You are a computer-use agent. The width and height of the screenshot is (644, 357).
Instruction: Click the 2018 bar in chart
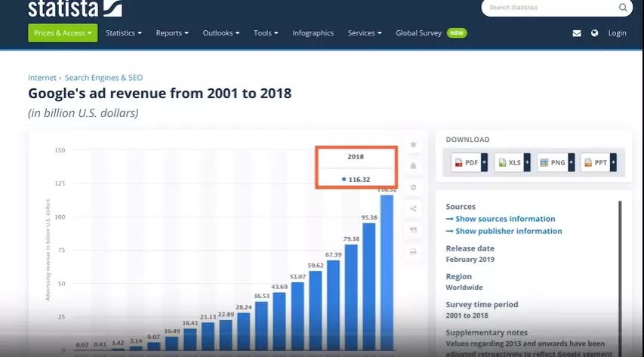point(387,272)
